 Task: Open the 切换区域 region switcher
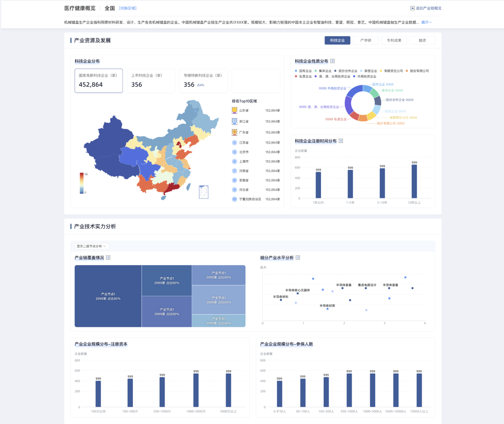pyautogui.click(x=127, y=8)
